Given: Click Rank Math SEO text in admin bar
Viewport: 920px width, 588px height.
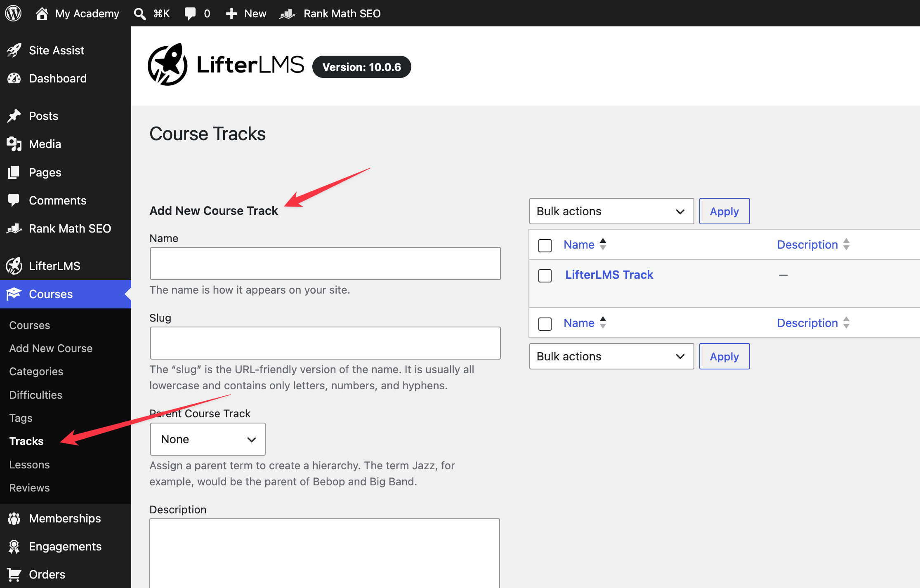Looking at the screenshot, I should click(x=342, y=14).
